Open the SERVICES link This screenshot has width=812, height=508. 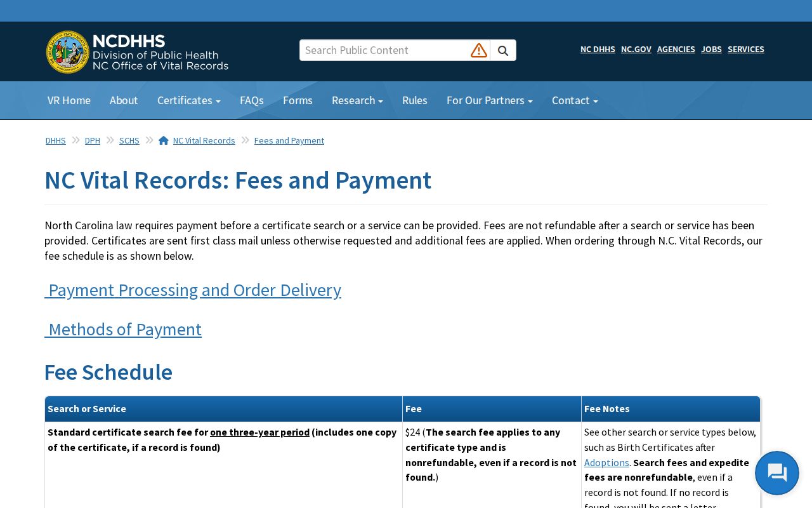pos(746,49)
